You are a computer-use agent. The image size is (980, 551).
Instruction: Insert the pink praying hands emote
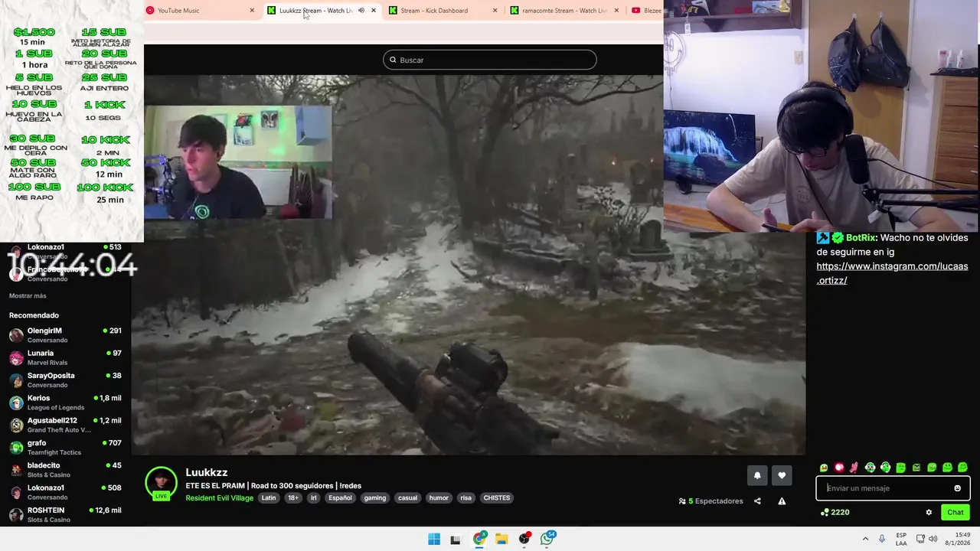854,468
